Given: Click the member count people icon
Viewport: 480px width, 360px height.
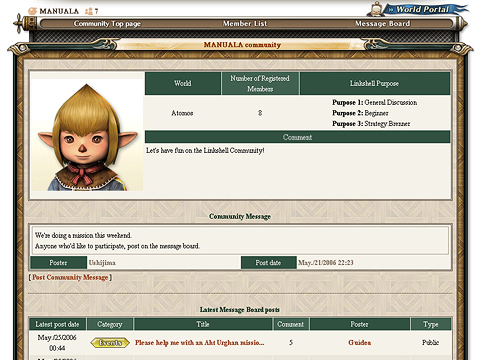Looking at the screenshot, I should tap(89, 11).
